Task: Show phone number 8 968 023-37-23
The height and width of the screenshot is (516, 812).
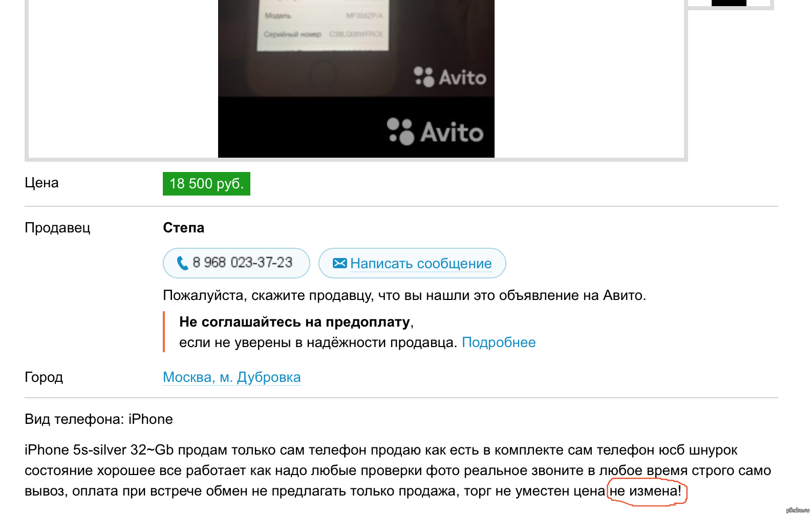Action: coord(237,263)
